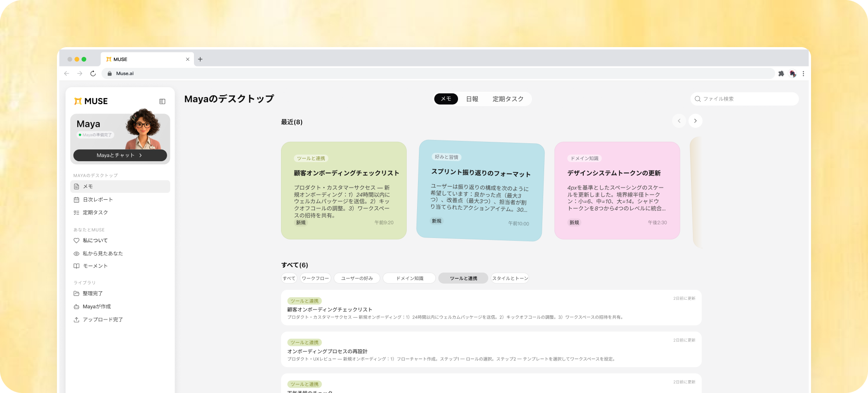Switch to the 定期タスク tab at the top
The height and width of the screenshot is (393, 868).
pyautogui.click(x=508, y=99)
